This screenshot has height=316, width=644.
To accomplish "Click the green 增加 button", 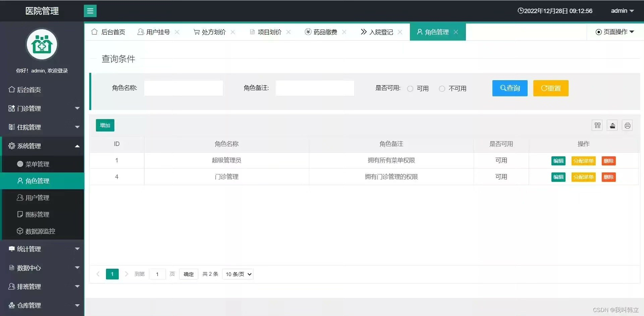I will (x=105, y=125).
